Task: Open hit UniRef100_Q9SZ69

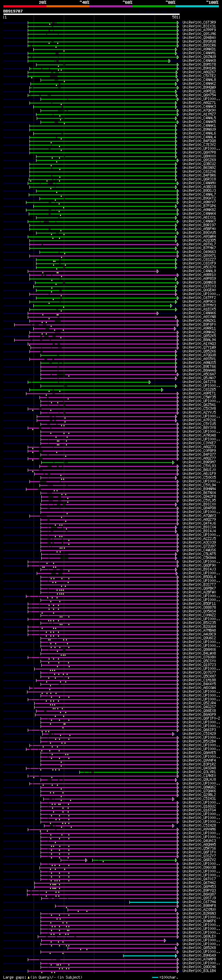Action: coord(199,160)
